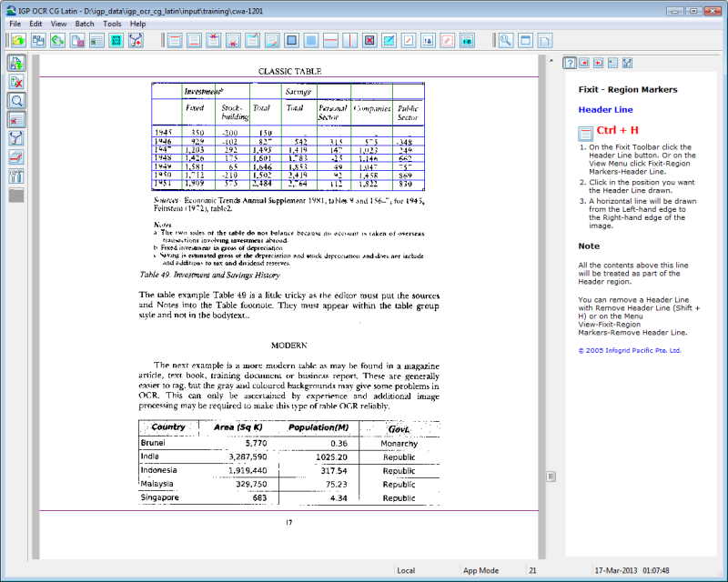The width and height of the screenshot is (728, 582).
Task: Click the left sidebar wrench and tools icon
Action: tap(16, 176)
